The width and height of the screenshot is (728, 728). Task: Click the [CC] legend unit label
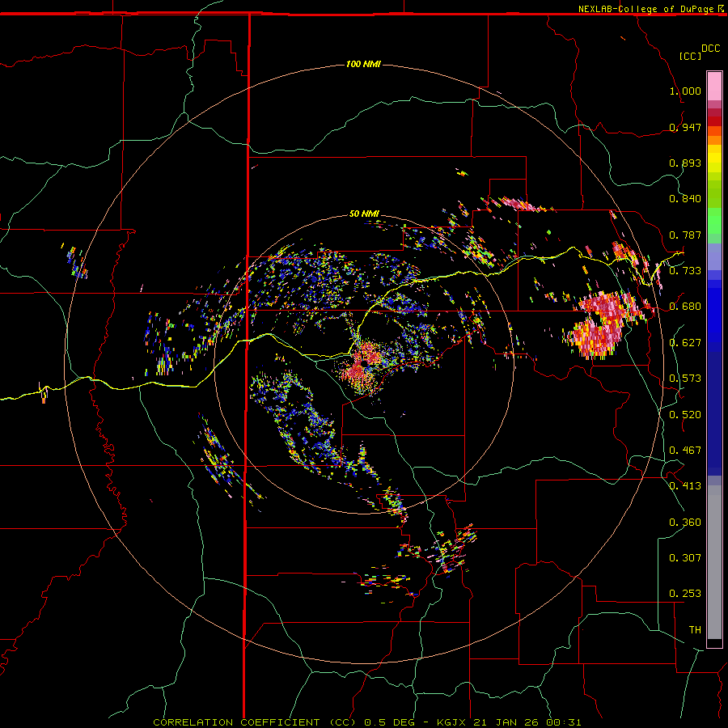tap(690, 56)
